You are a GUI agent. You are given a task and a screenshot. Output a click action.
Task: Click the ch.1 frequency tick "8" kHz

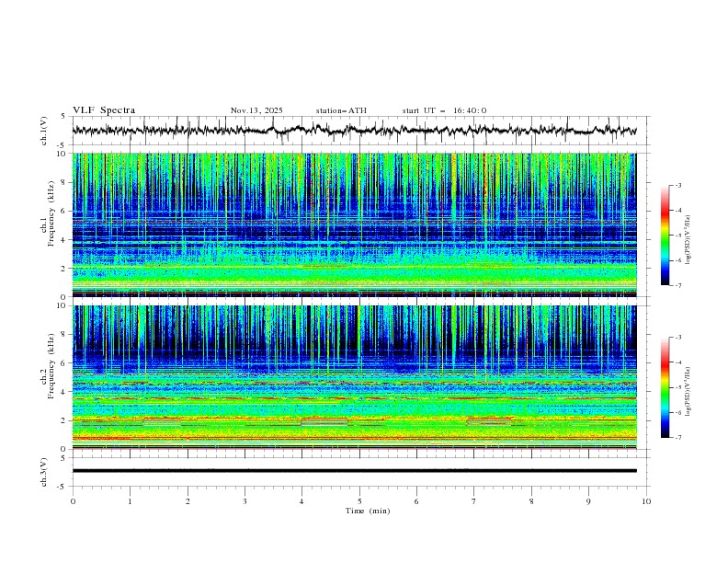point(65,182)
